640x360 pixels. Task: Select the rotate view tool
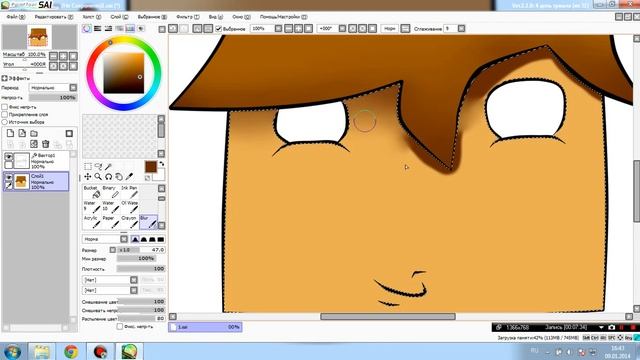(x=109, y=176)
